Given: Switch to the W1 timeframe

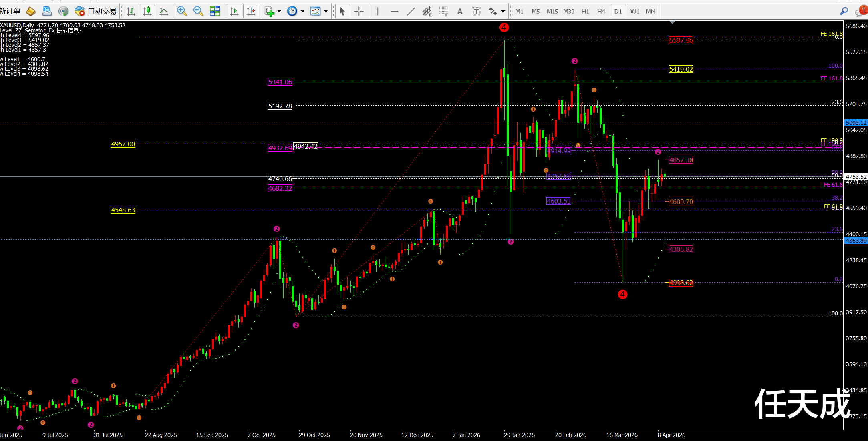Looking at the screenshot, I should pyautogui.click(x=635, y=11).
